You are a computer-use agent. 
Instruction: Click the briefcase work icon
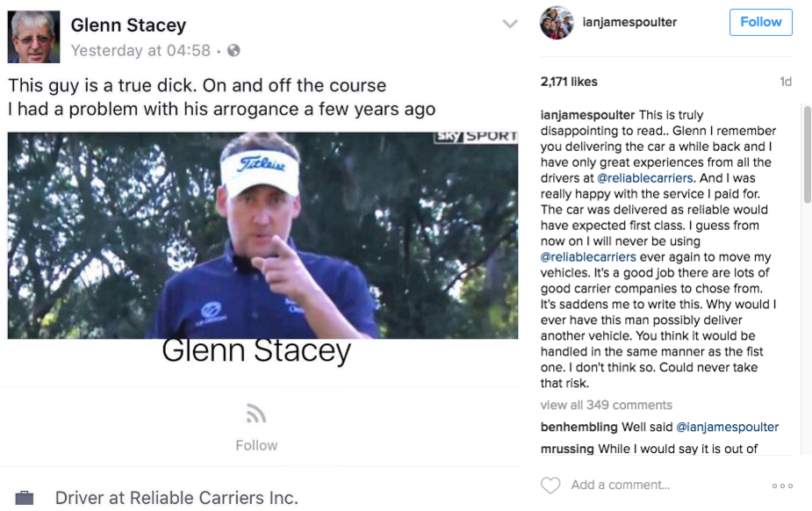click(25, 498)
